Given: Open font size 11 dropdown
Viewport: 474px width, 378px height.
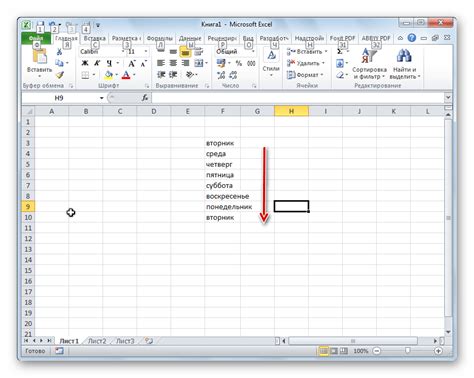Looking at the screenshot, I should click(x=146, y=51).
